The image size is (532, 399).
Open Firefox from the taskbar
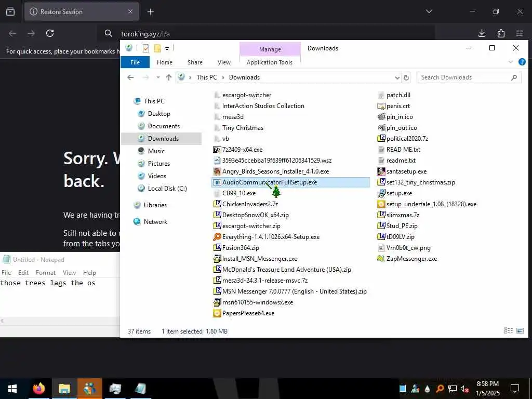point(38,389)
